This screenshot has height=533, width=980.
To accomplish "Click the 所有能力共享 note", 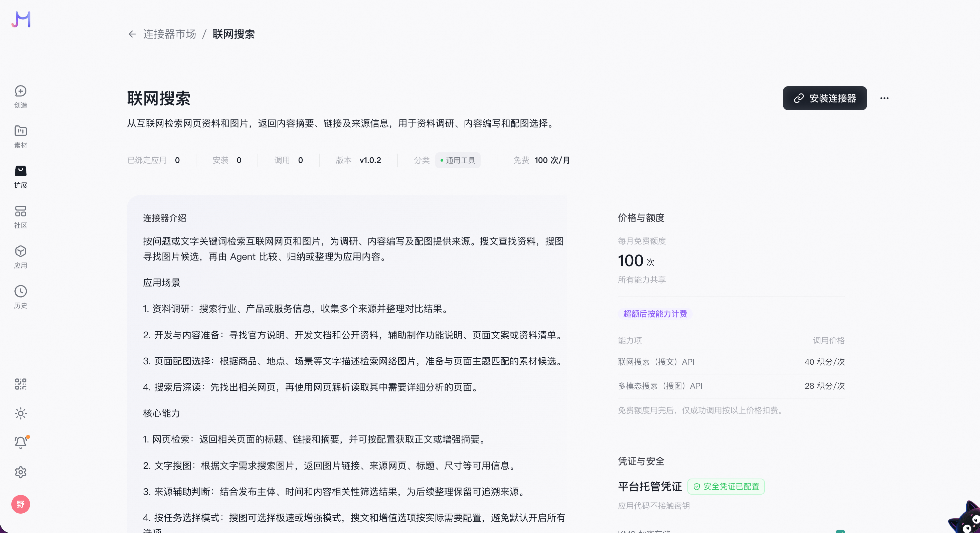I will coord(642,280).
